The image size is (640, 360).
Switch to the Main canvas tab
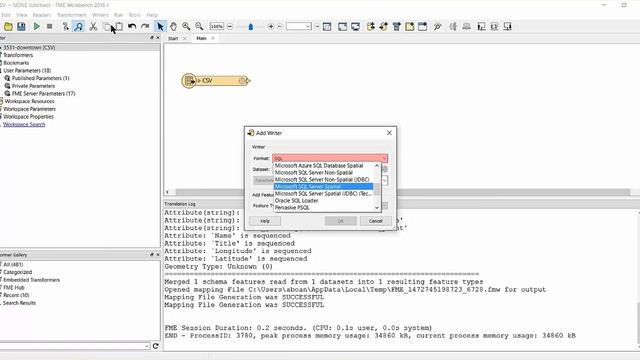click(x=201, y=38)
